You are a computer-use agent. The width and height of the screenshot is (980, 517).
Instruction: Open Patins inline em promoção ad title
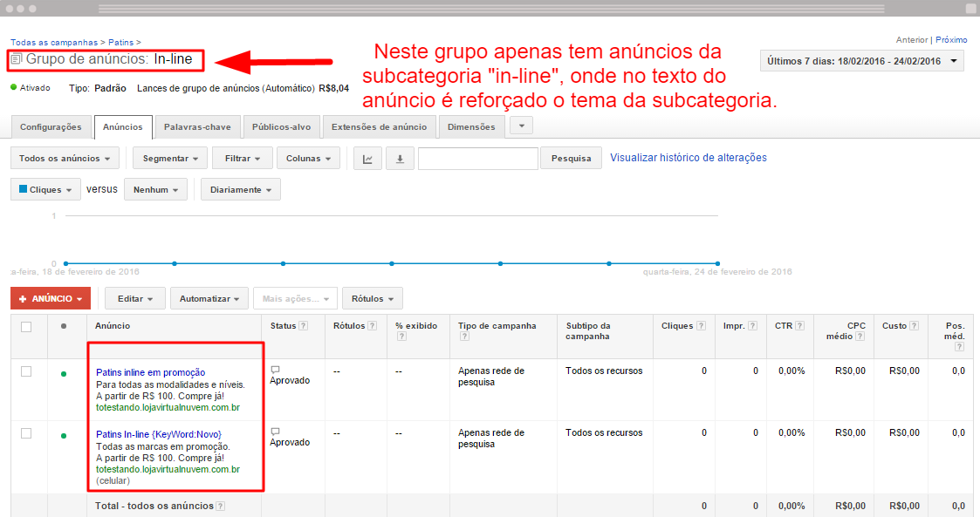click(151, 373)
